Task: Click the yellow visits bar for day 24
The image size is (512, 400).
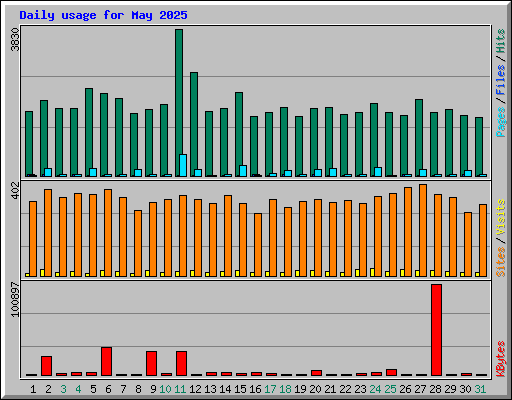Action: click(372, 272)
